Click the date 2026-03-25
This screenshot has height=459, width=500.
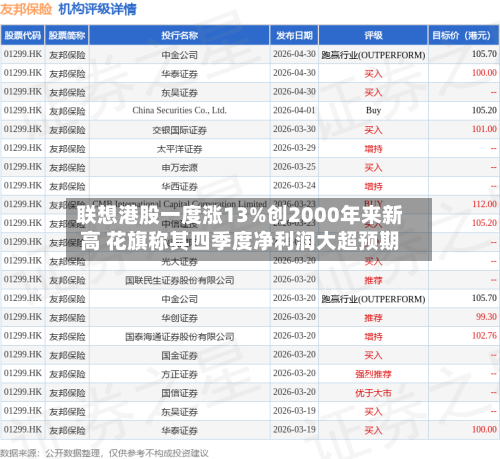pos(294,167)
